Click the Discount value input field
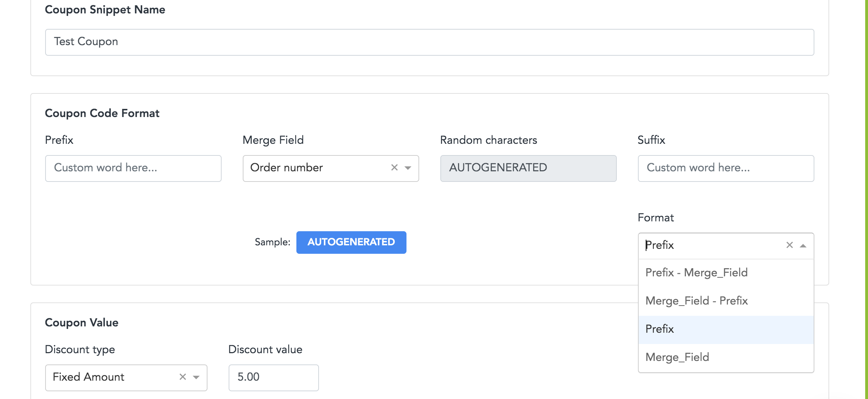The height and width of the screenshot is (399, 868). coord(273,377)
